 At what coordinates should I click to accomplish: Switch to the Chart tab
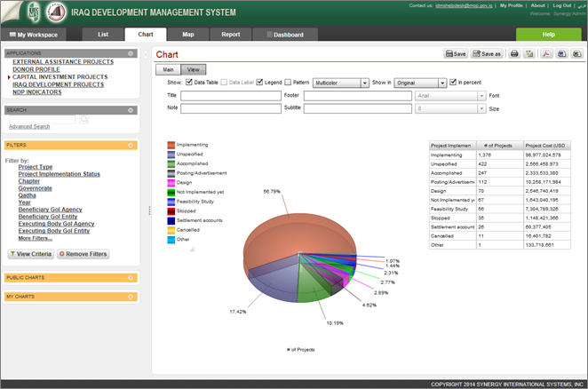[146, 34]
